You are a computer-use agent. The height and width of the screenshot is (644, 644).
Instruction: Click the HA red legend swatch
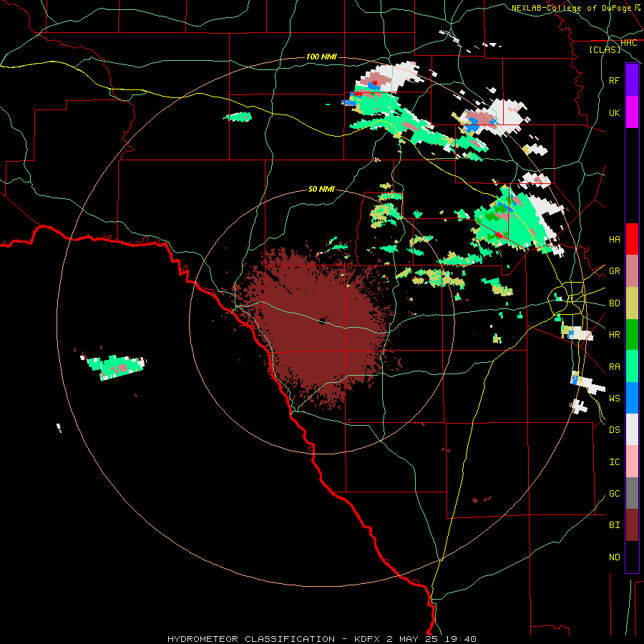(632, 239)
